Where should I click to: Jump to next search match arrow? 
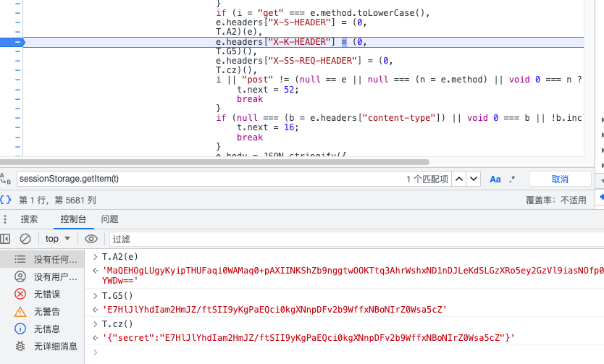[473, 179]
